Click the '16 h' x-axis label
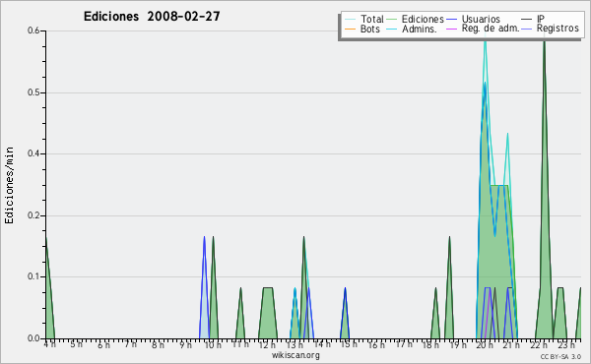The image size is (591, 364). [x=376, y=344]
